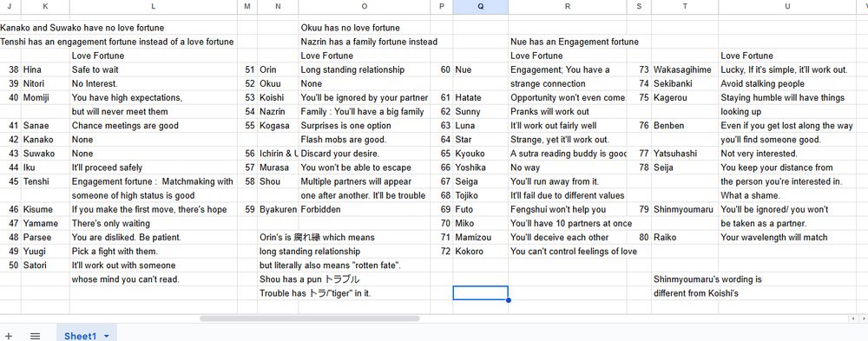Viewport: 868px width, 341px height.
Task: Open the all sheets list icon
Action: (35, 336)
